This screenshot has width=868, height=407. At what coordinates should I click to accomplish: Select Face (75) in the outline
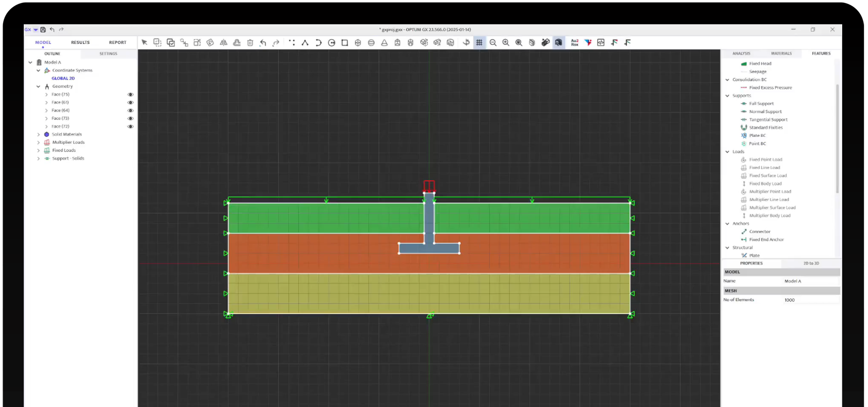click(60, 95)
